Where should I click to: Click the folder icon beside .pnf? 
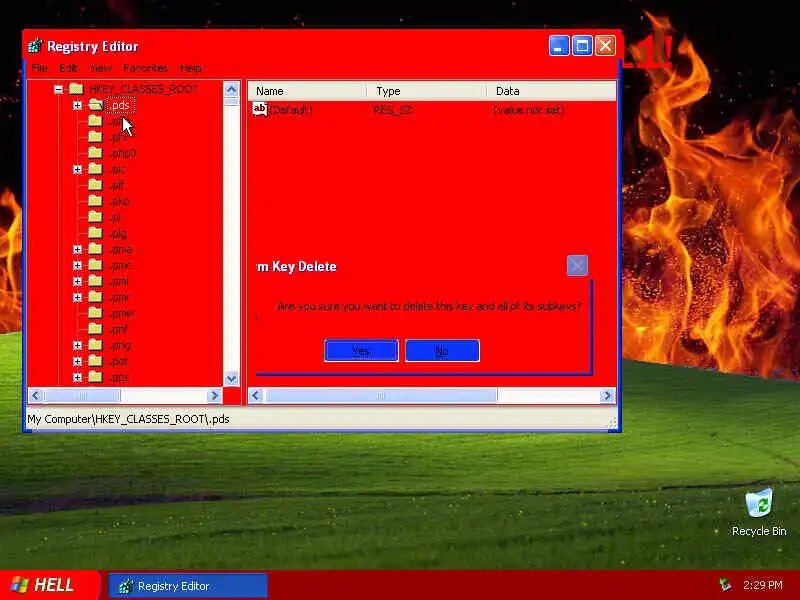point(95,329)
